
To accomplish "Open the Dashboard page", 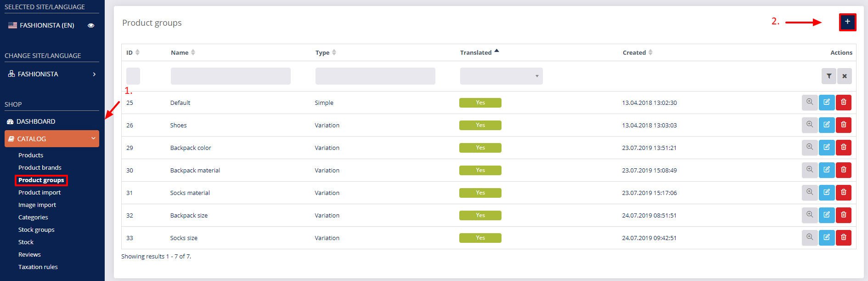I will point(31,121).
